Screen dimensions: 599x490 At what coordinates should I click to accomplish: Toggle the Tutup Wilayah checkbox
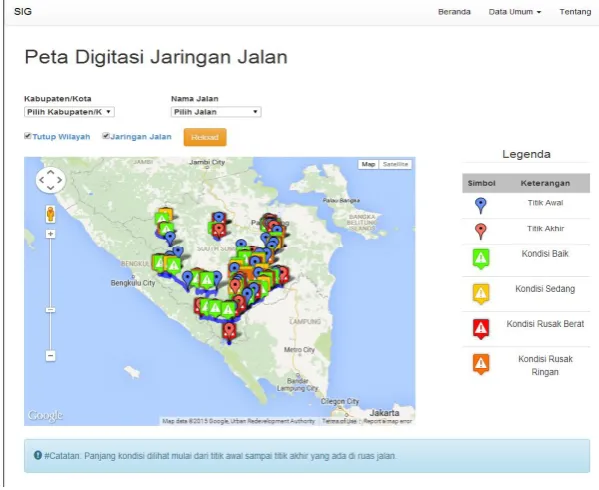[28, 136]
